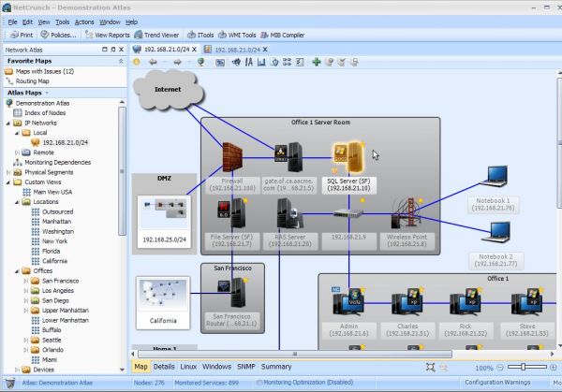The image size is (562, 392).
Task: Click the globe icon in map toolbar
Action: [x=200, y=62]
